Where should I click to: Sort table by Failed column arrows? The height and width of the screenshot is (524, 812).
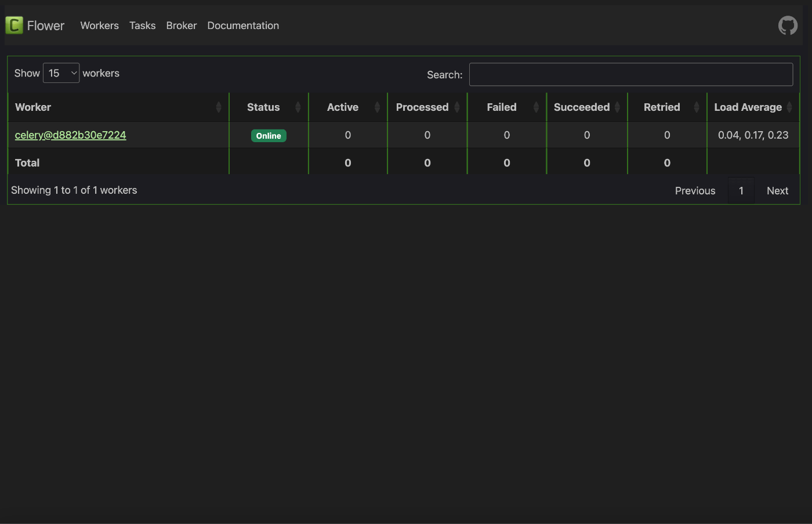pos(536,107)
